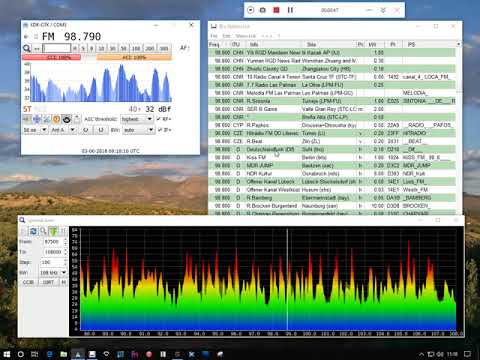Viewport: 480px width, 360px height.
Task: Click the CCIR band button
Action: point(28,282)
